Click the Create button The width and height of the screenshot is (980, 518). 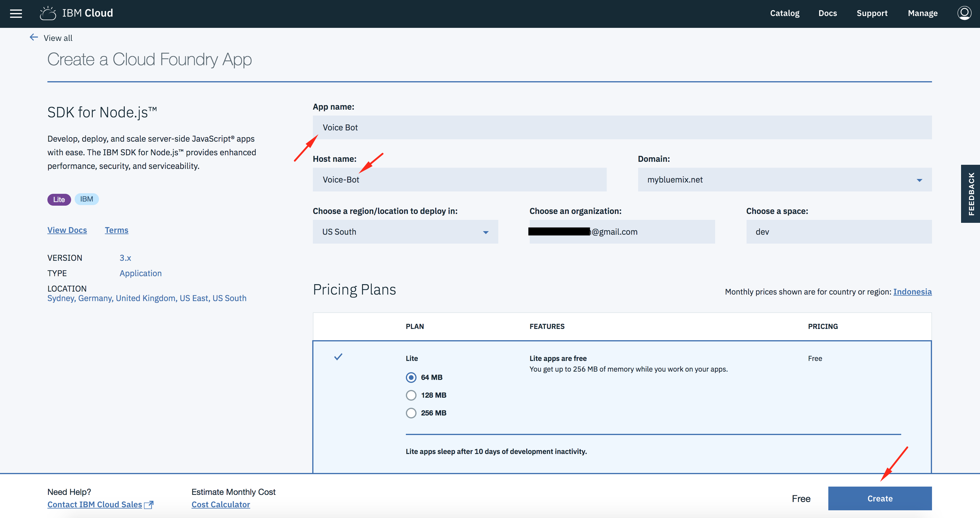point(880,498)
